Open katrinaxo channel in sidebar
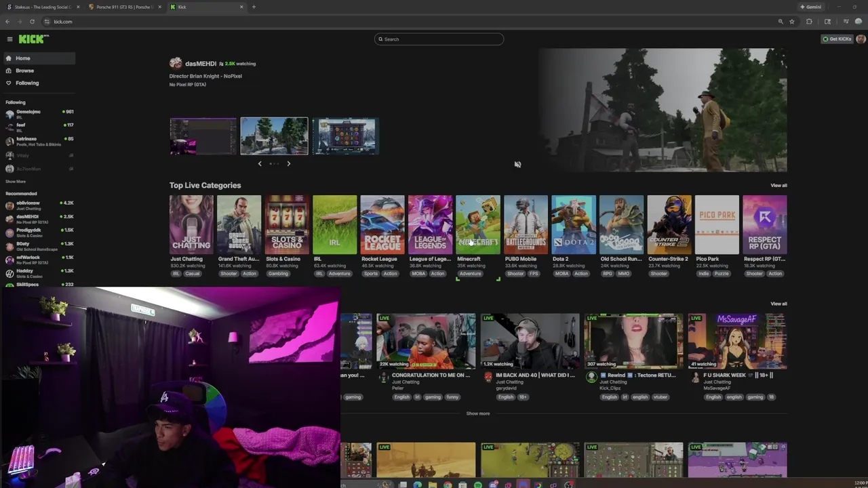 coord(38,140)
